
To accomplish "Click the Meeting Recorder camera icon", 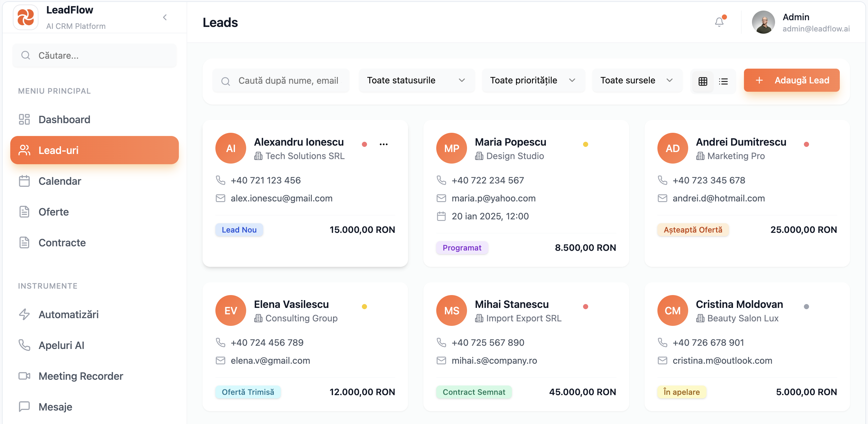I will [x=24, y=376].
